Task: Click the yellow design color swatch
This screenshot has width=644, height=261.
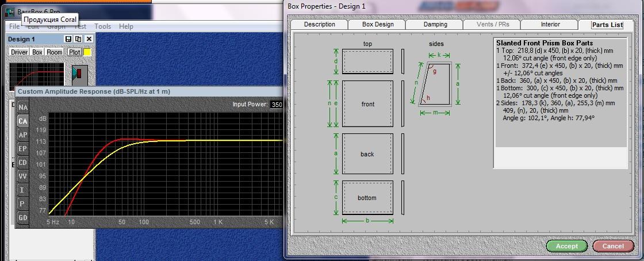Action: (x=87, y=52)
